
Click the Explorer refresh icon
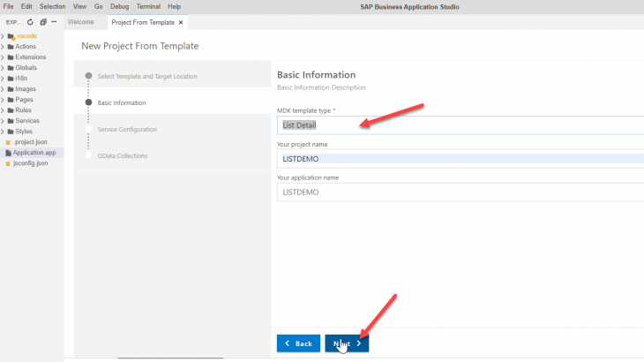click(x=31, y=22)
